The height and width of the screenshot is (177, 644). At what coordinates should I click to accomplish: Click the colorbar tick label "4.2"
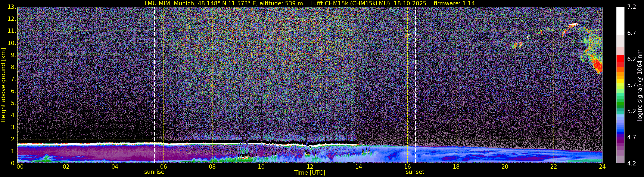pos(632,163)
